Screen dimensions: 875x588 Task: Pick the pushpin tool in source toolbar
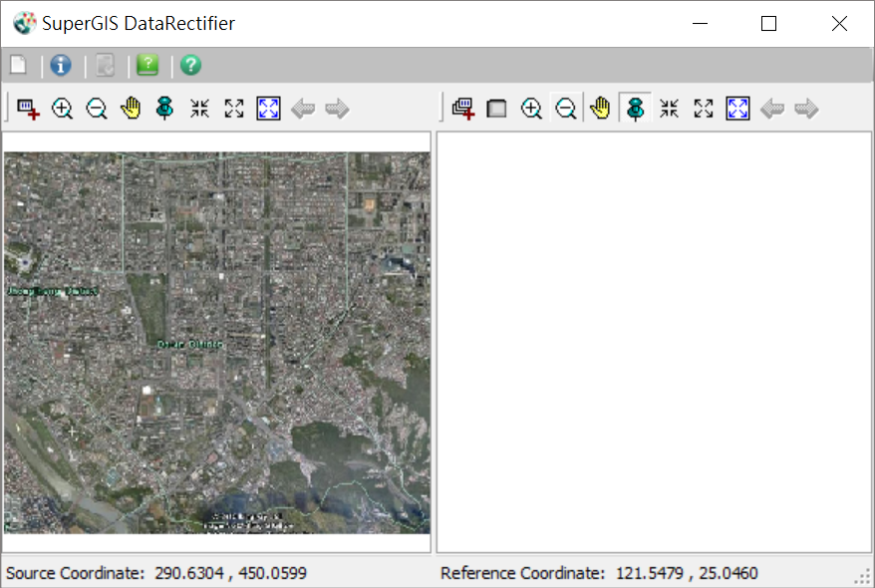point(165,109)
